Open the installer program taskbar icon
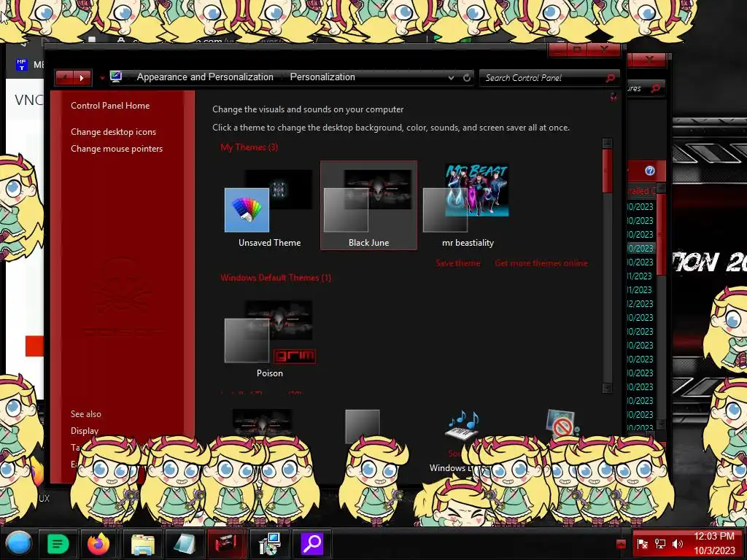 (x=269, y=543)
